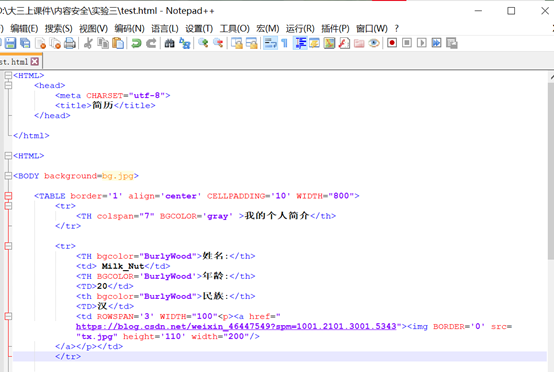Open the 视图(V) menu

[93, 28]
